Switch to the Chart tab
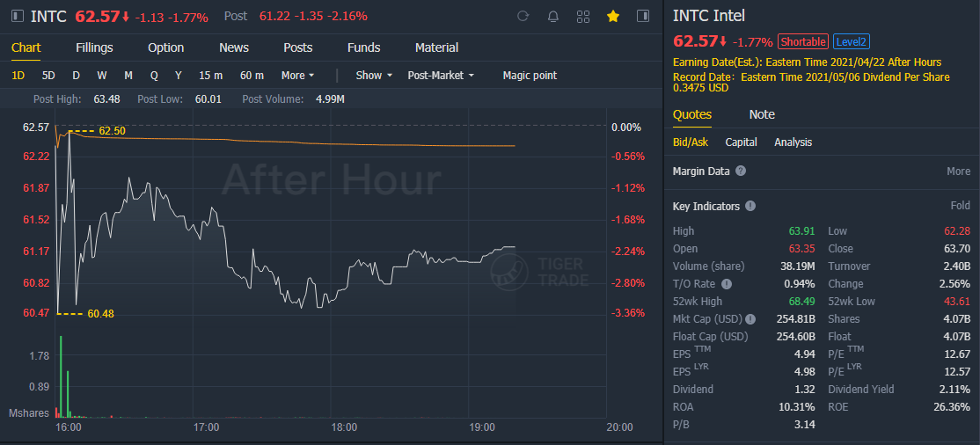The image size is (980, 445). (26, 47)
